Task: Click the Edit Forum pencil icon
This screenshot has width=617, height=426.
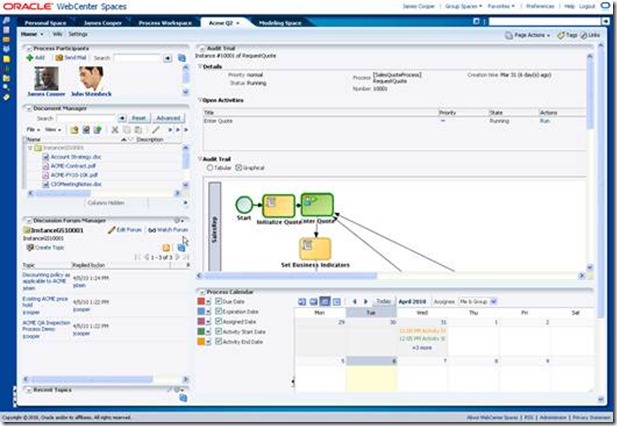Action: (x=111, y=230)
